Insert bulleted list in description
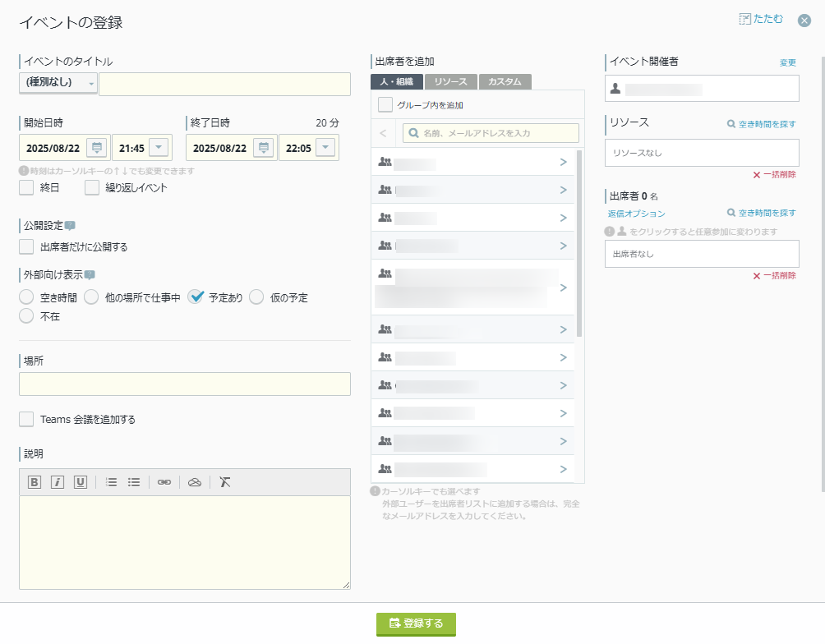 pyautogui.click(x=134, y=482)
